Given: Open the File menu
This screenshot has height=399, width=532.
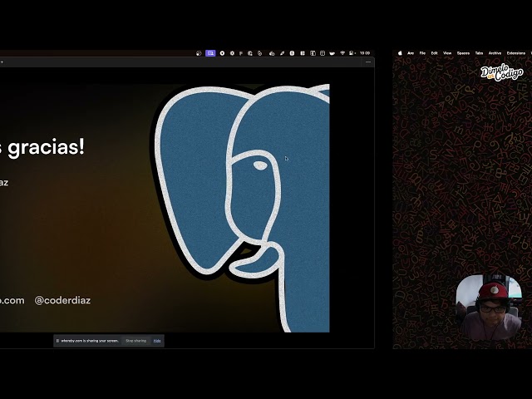Looking at the screenshot, I should pos(422,53).
